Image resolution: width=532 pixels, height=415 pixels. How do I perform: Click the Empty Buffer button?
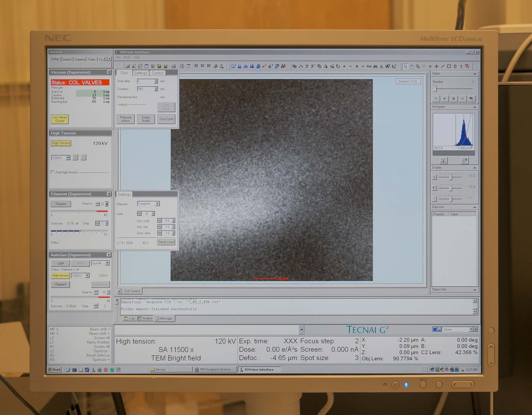(x=146, y=119)
